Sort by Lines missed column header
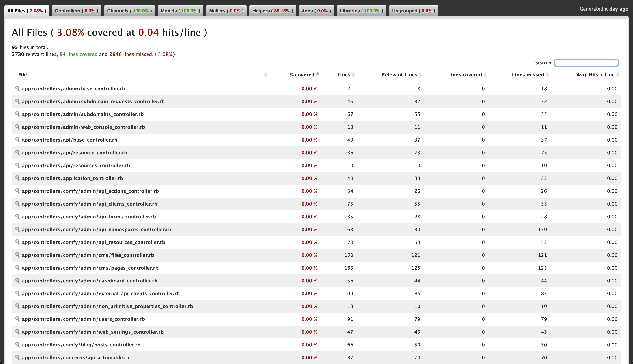This screenshot has width=633, height=364. click(528, 75)
